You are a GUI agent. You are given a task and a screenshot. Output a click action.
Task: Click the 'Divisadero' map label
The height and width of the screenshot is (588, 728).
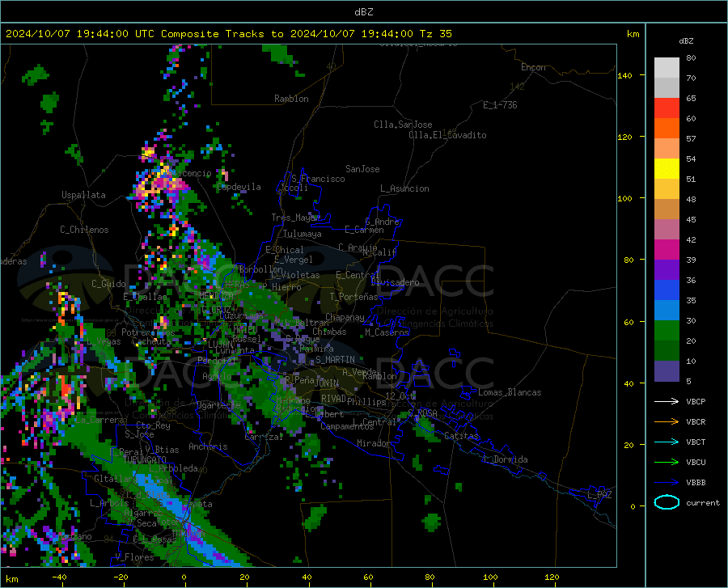pyautogui.click(x=395, y=282)
